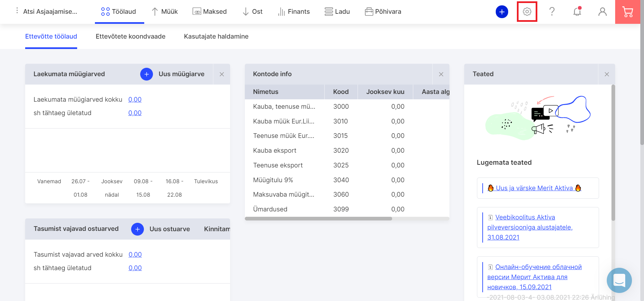The image size is (644, 301).
Task: Open the Ost menu
Action: (x=253, y=12)
